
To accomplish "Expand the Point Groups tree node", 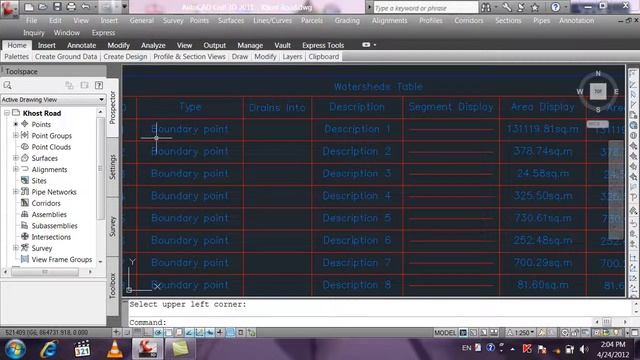I will click(x=16, y=135).
